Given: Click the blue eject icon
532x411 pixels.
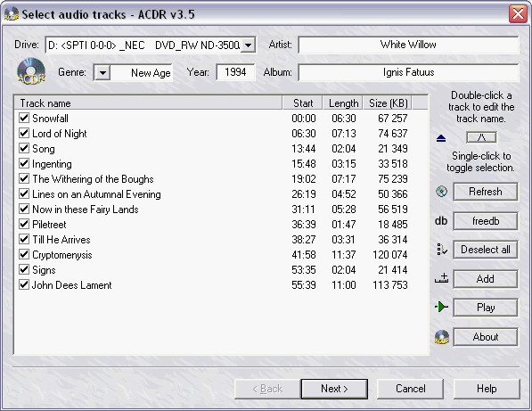Looking at the screenshot, I should coord(441,138).
